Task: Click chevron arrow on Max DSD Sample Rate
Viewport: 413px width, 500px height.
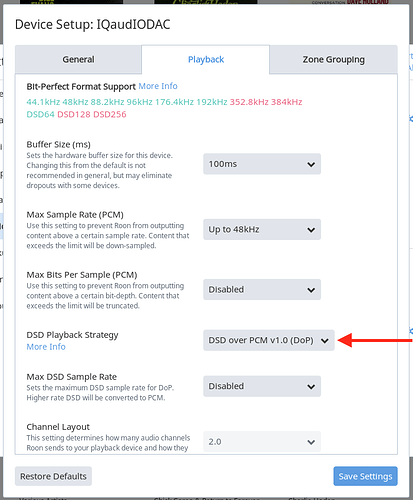Action: coord(311,387)
